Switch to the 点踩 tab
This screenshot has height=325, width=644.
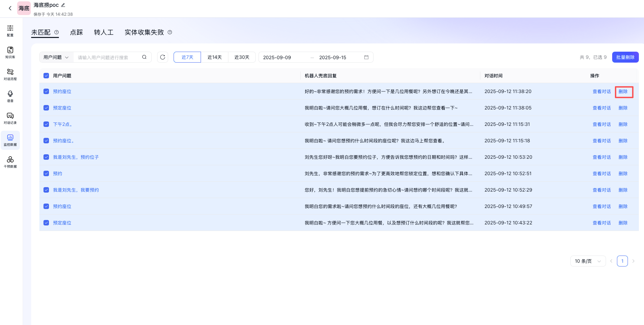click(76, 32)
